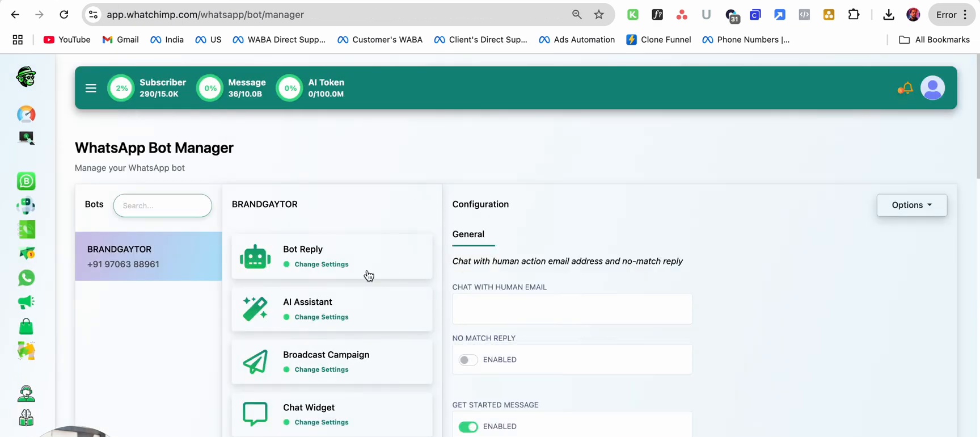Click the Broadcast Campaign paper plane icon

click(x=255, y=362)
